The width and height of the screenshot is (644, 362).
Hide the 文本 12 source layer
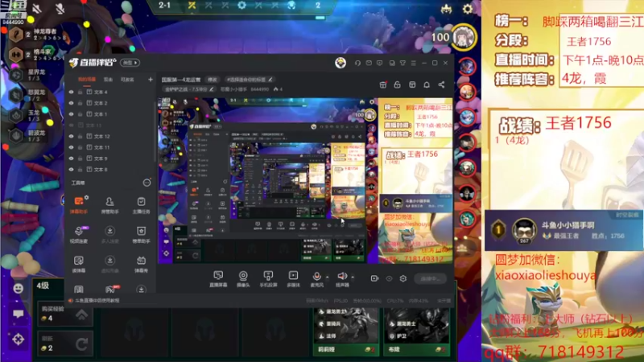point(71,136)
